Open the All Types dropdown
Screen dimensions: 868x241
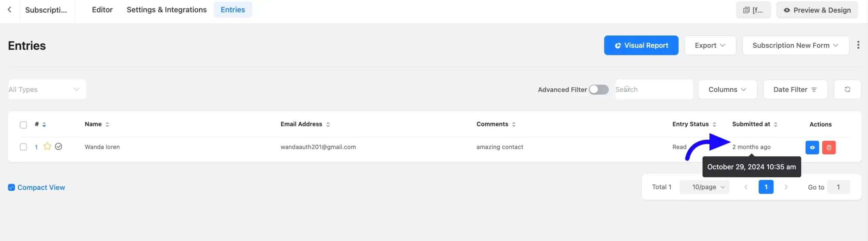tap(47, 89)
